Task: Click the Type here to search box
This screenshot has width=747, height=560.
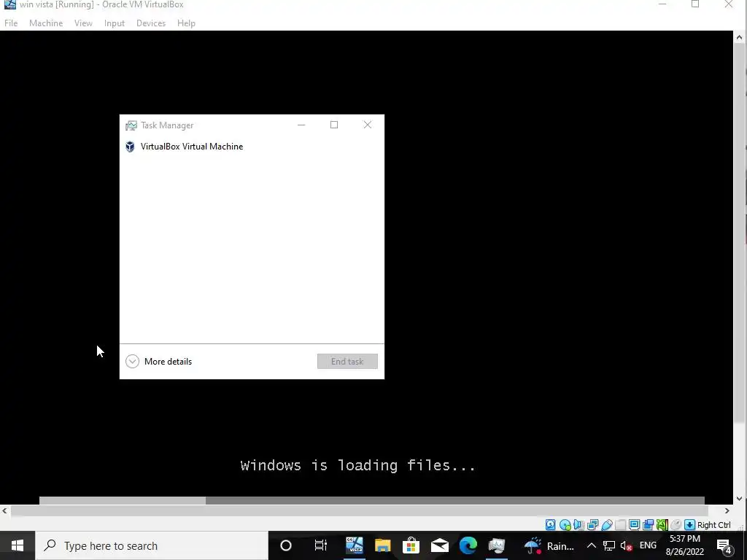Action: [x=152, y=545]
